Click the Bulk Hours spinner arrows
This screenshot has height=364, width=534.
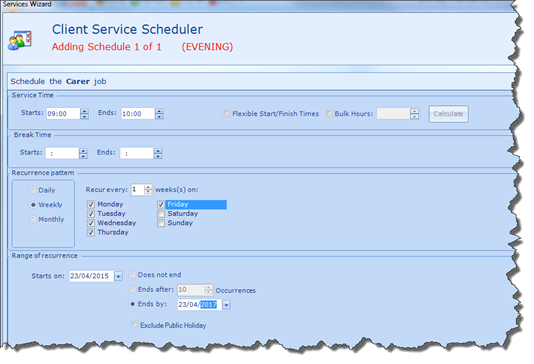414,114
